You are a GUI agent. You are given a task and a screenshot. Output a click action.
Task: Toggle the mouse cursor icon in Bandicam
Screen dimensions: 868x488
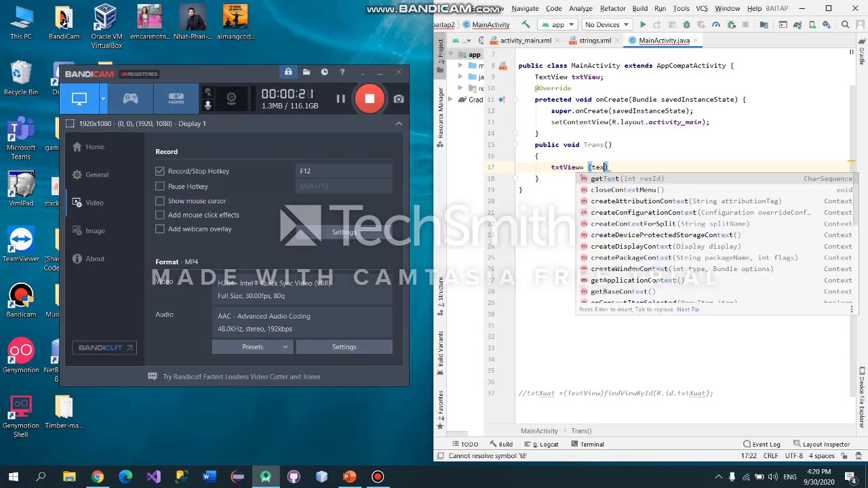[x=208, y=91]
